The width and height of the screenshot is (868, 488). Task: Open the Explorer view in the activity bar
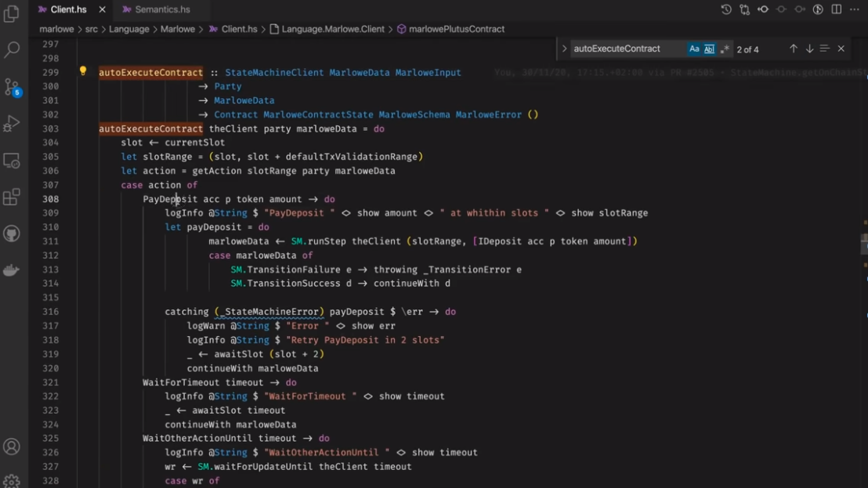(12, 14)
